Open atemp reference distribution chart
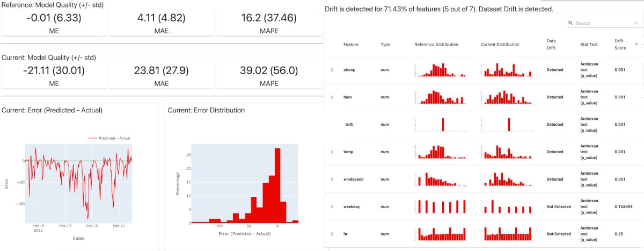 441,70
